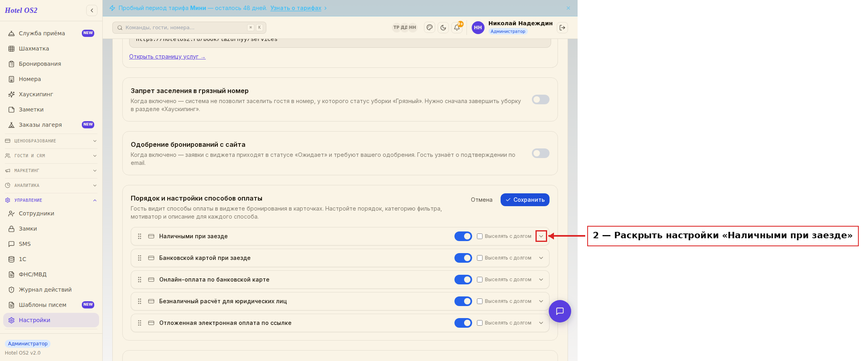Collapse sidebar using arrow button
868x361 pixels.
92,10
